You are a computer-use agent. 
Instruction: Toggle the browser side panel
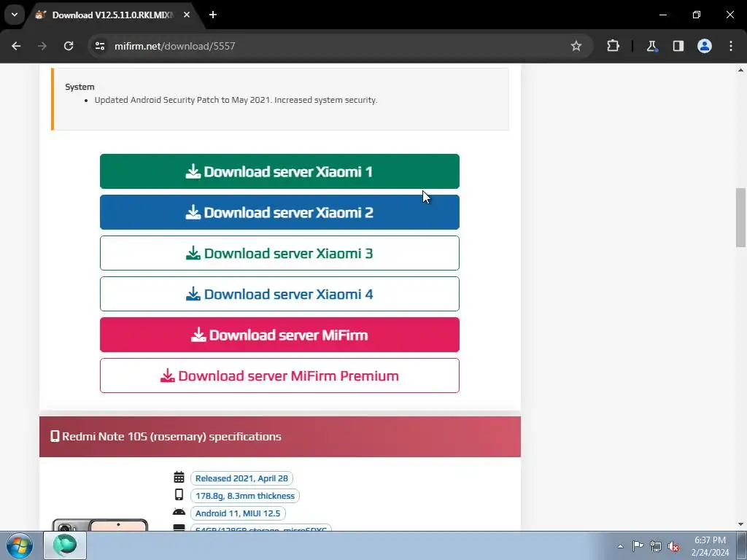(x=678, y=46)
